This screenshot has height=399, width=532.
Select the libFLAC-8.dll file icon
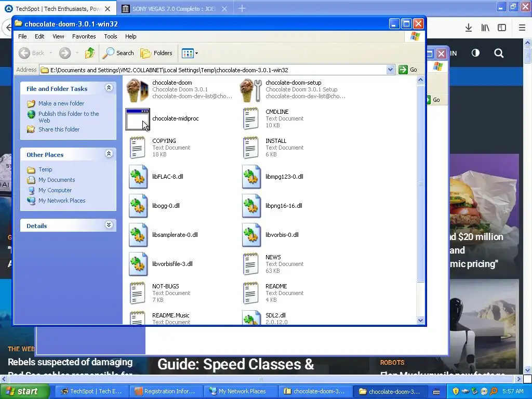click(x=138, y=177)
